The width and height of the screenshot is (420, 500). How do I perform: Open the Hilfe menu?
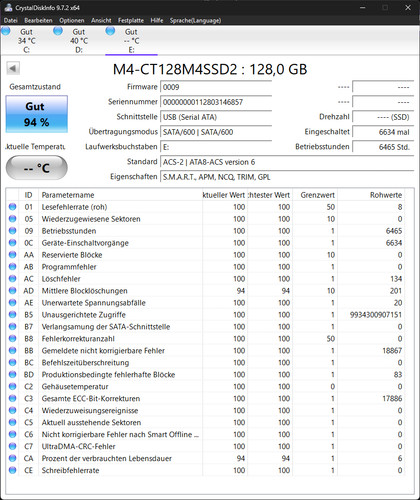(x=157, y=20)
